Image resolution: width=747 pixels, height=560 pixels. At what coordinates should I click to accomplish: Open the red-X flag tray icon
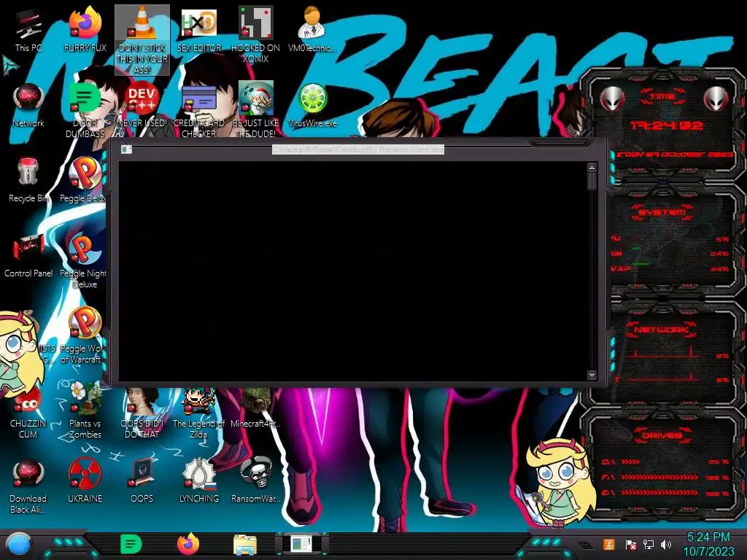pos(631,544)
